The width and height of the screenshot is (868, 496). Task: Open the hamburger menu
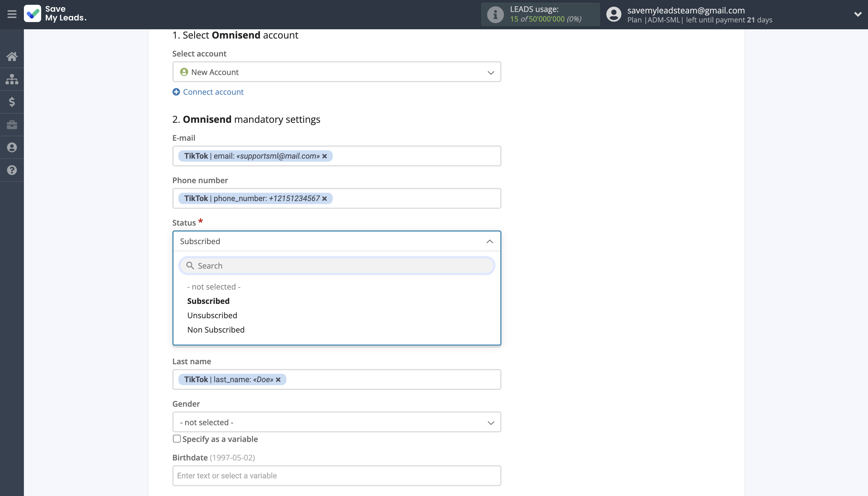[x=12, y=14]
